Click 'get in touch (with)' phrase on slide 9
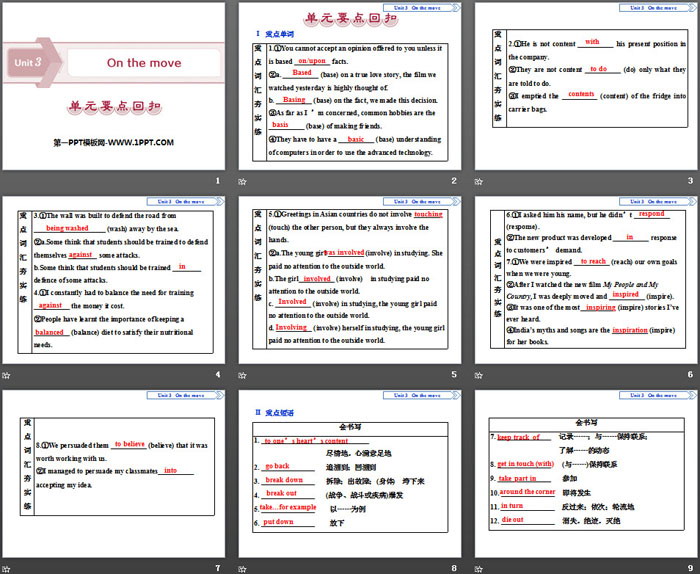This screenshot has width=700, height=574. (x=525, y=464)
